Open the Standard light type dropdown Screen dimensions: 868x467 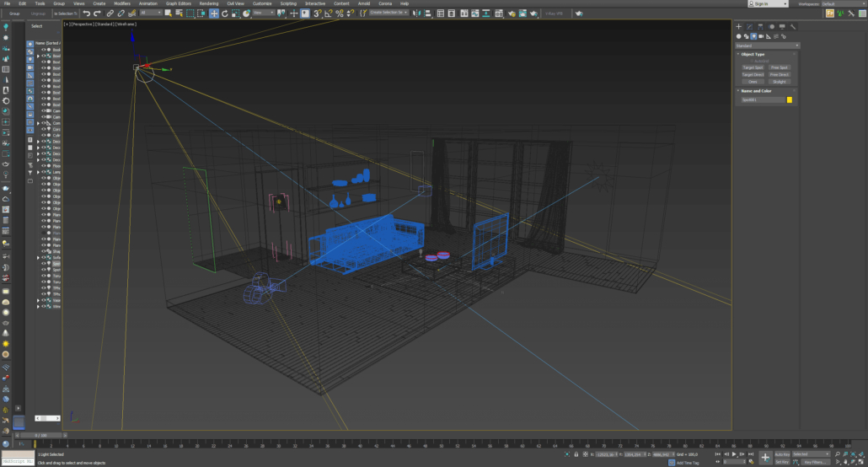(767, 46)
